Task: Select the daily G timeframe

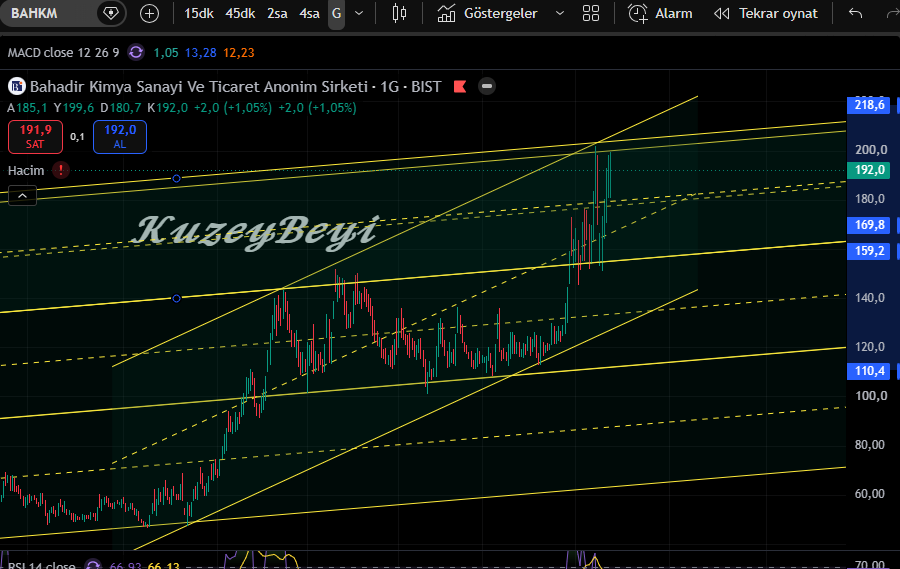Action: click(336, 13)
